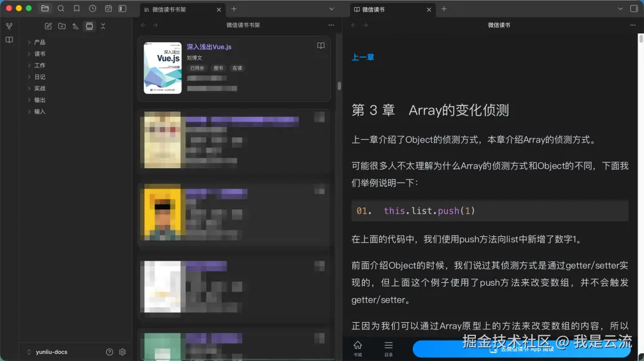Open tab list dropdown in right pane
The height and width of the screenshot is (361, 644).
pos(620,9)
